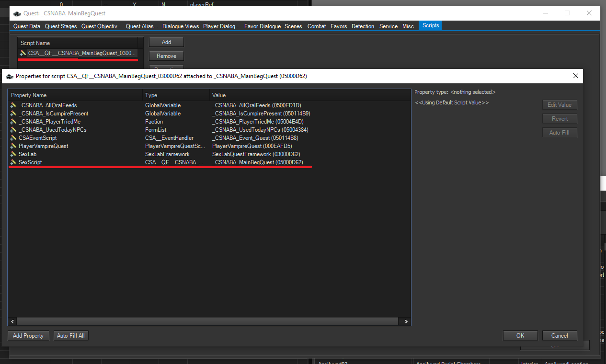Screen dimensions: 606x364
Task: Select the _CSNABA_IsCumpirePresent property name
Action: (53, 114)
